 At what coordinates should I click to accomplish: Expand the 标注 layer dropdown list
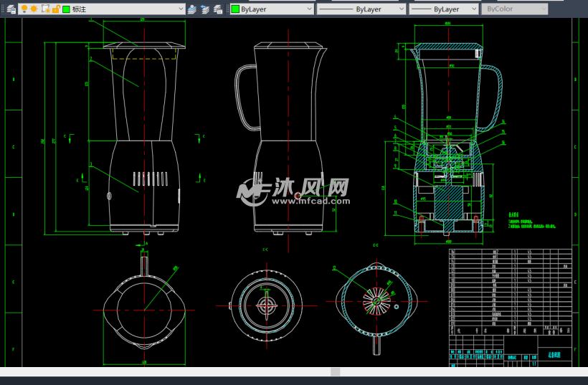180,9
